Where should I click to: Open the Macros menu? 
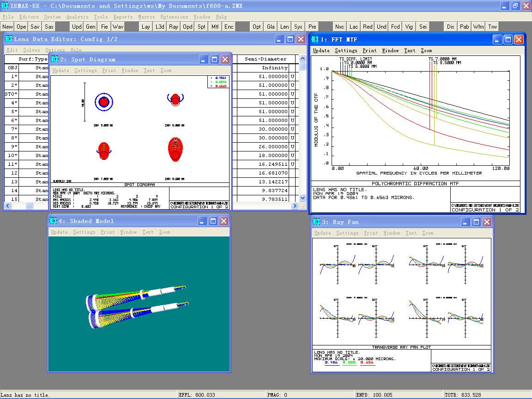[146, 17]
